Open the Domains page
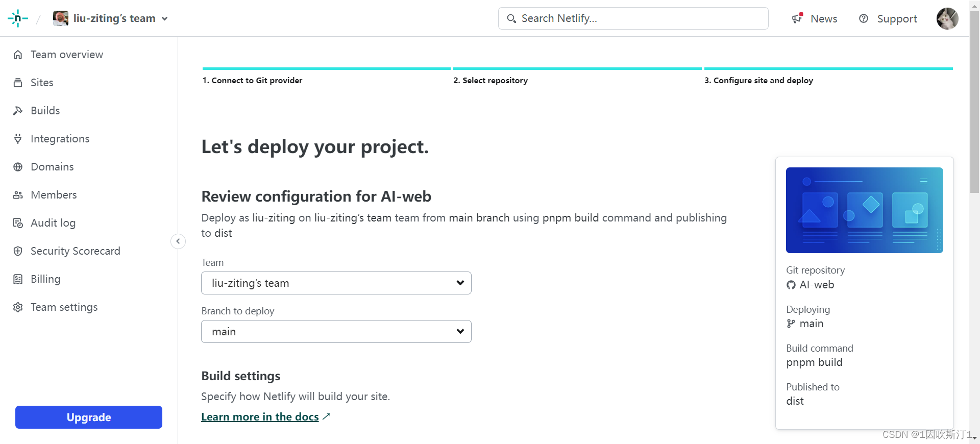The image size is (980, 444). [52, 167]
